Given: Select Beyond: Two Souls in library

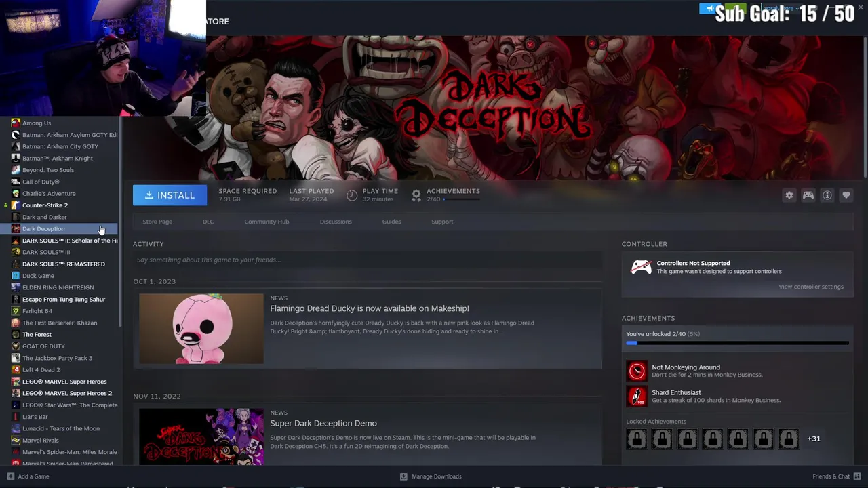Looking at the screenshot, I should [x=48, y=170].
